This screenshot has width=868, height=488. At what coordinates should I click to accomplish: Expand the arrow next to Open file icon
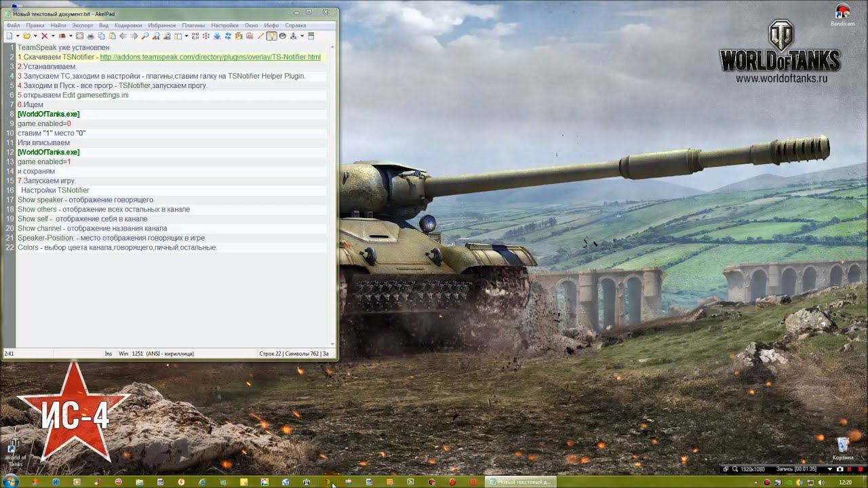tap(35, 36)
